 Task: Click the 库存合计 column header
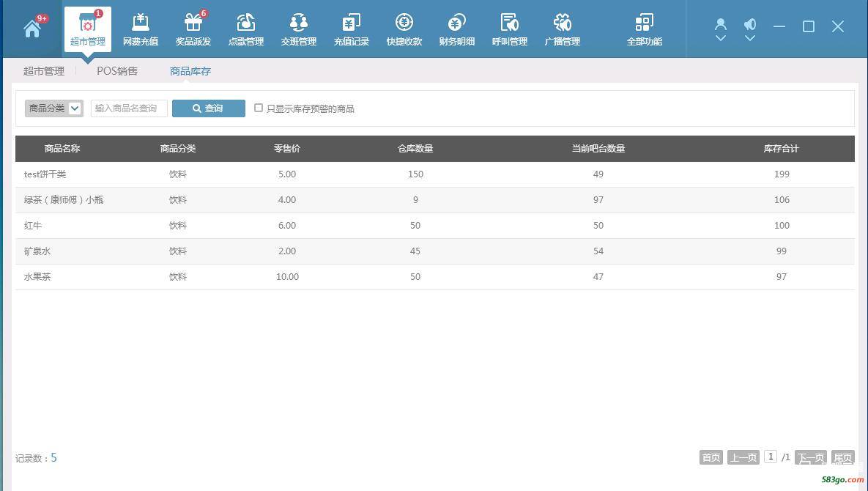coord(781,149)
